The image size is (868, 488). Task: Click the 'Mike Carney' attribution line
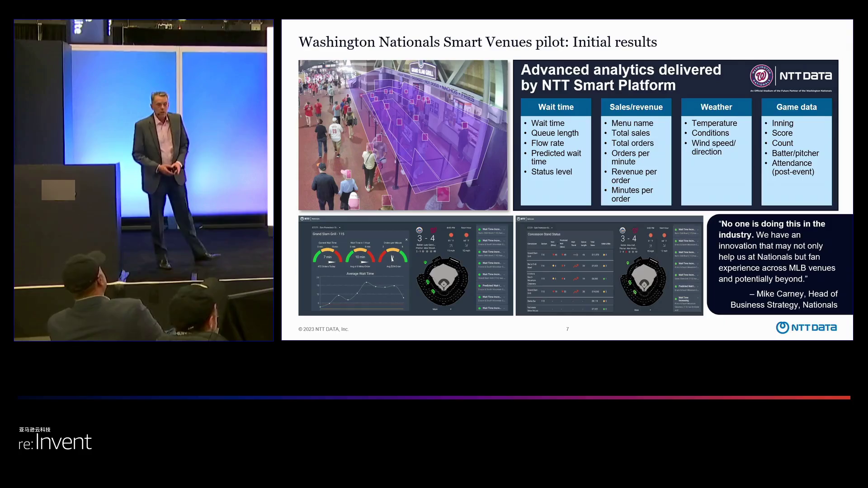(x=784, y=299)
